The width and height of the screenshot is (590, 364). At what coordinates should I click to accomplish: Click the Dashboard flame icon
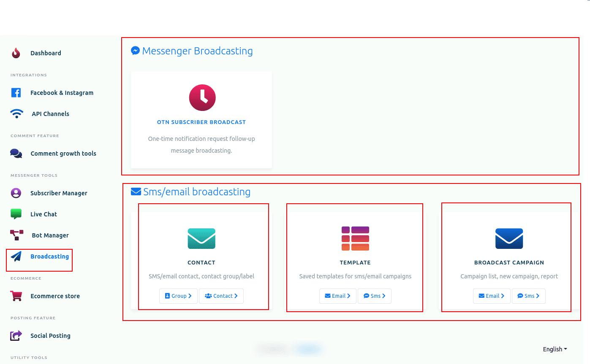tap(16, 53)
